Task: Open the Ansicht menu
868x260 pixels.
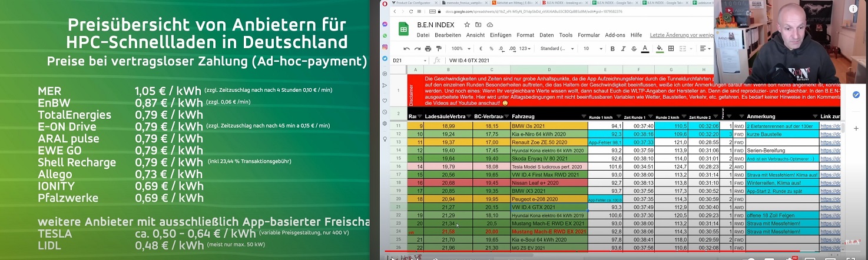Action: pyautogui.click(x=476, y=35)
